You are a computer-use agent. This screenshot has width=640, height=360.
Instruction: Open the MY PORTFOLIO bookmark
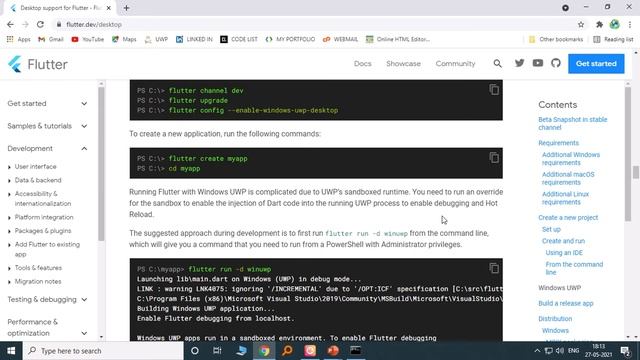pyautogui.click(x=290, y=39)
